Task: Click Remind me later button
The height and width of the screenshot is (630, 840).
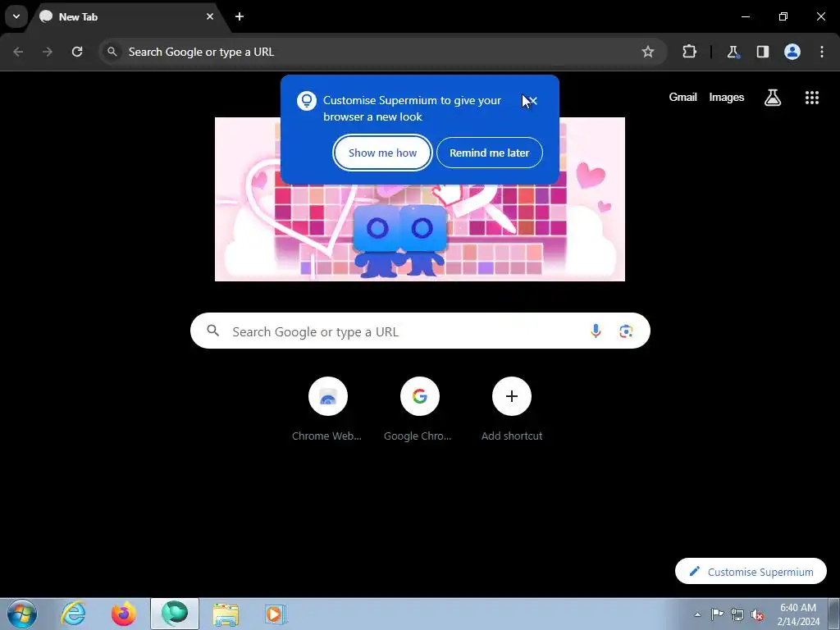Action: point(489,153)
